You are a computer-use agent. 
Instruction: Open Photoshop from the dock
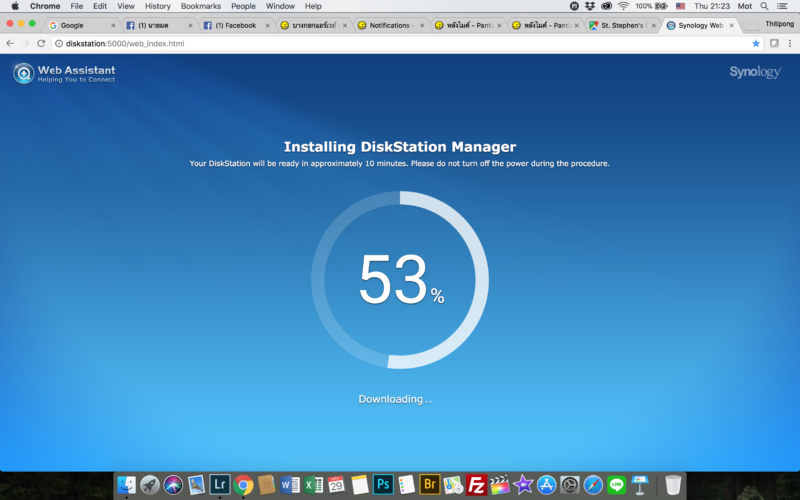pos(383,484)
